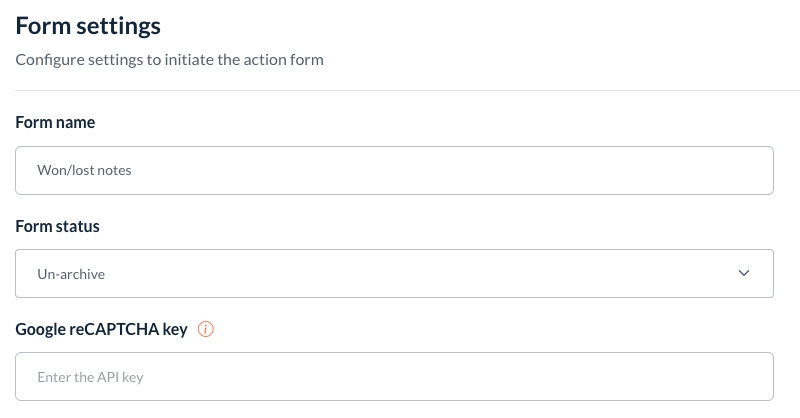Image resolution: width=800 pixels, height=418 pixels.
Task: Click the 'Configure settings' description text
Action: [169, 60]
